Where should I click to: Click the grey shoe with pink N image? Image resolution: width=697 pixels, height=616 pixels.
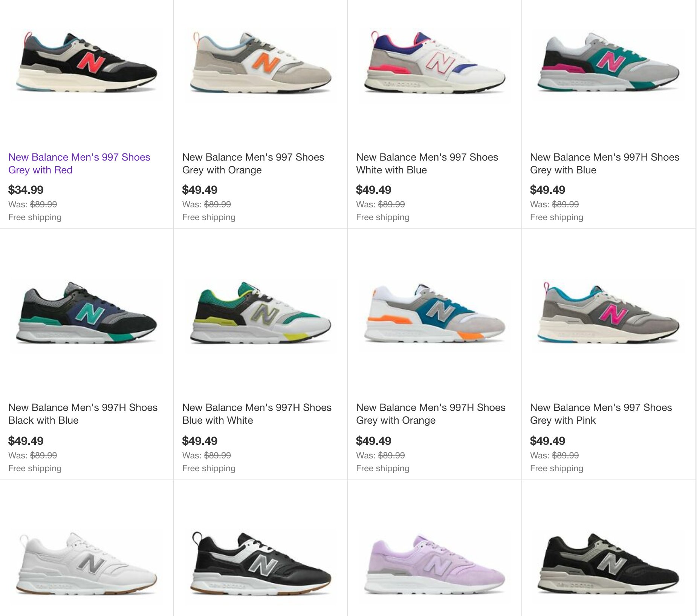(x=609, y=314)
